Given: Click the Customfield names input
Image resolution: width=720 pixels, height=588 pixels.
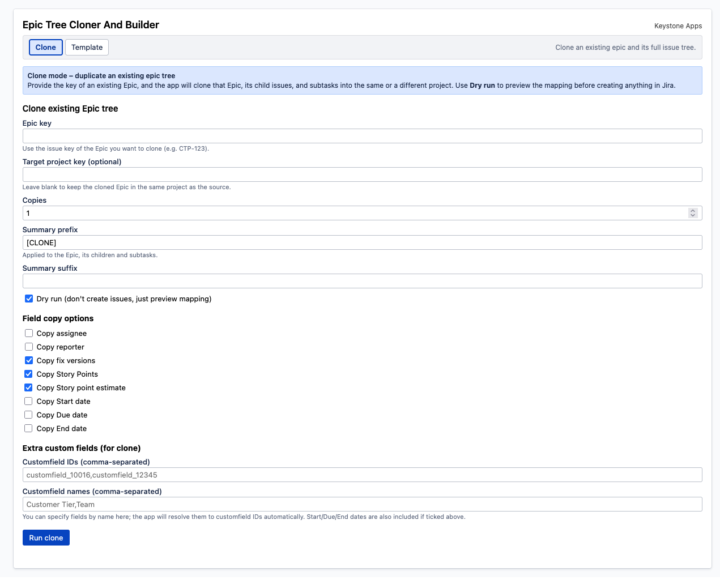Looking at the screenshot, I should (362, 504).
